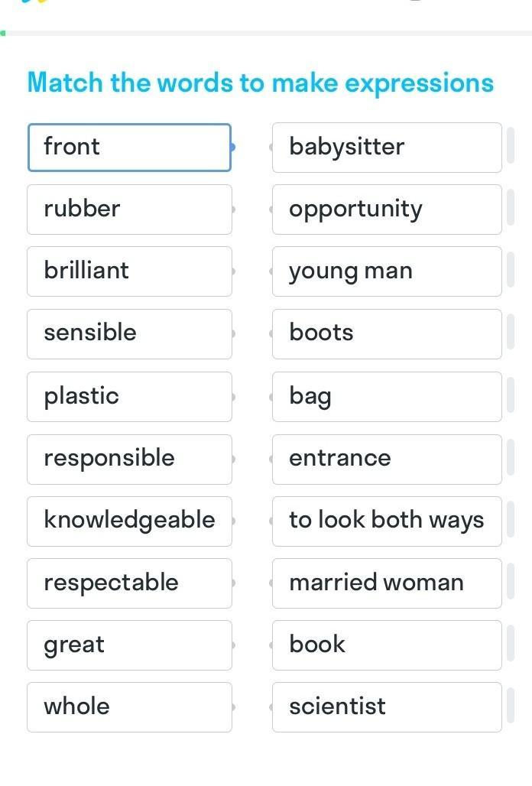
Task: Click the 'brilliant' word box
Action: (x=129, y=271)
